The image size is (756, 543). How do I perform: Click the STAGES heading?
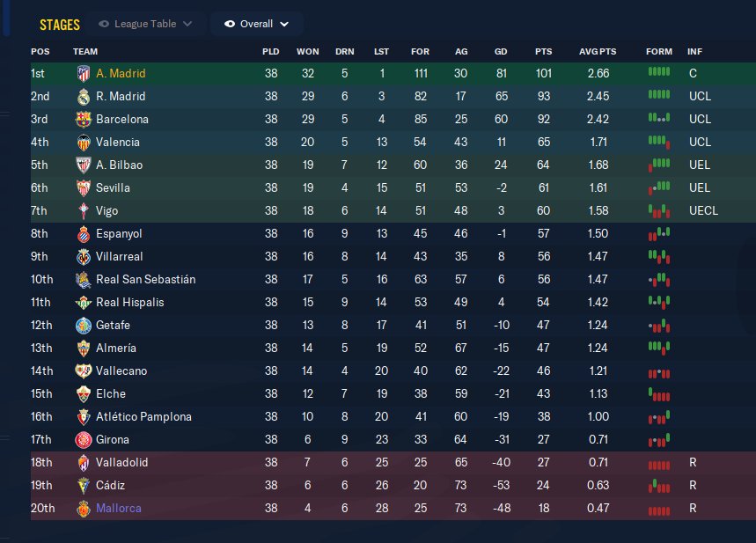coord(60,25)
